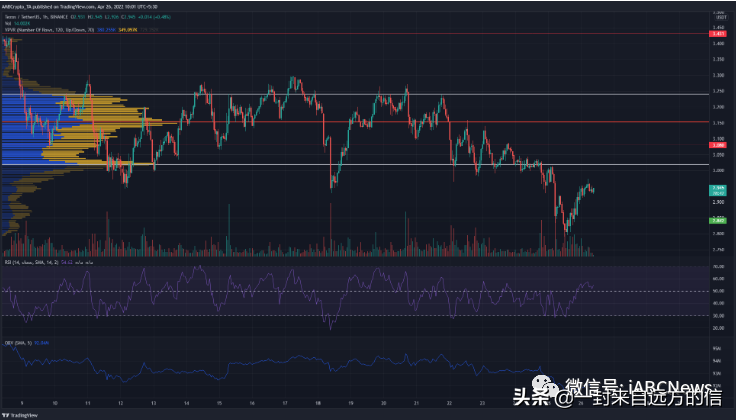Click the RSI 70.00 scale label
The width and height of the screenshot is (736, 420).
pyautogui.click(x=718, y=267)
